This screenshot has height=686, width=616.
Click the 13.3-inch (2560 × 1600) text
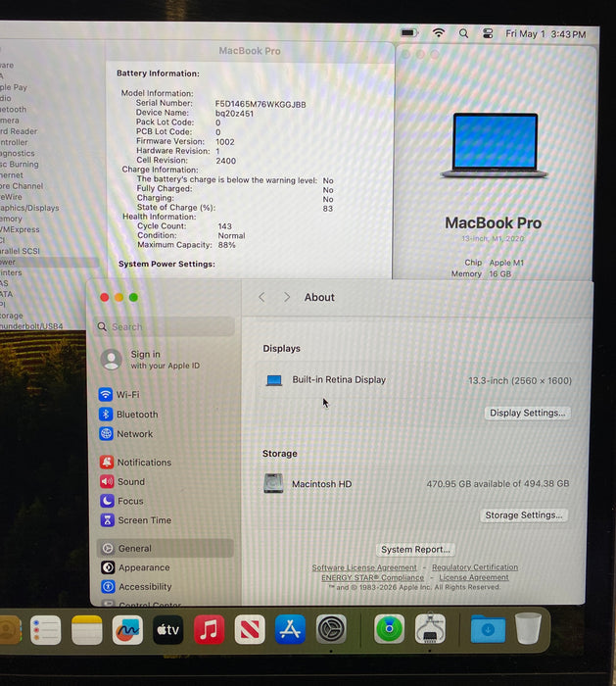[x=520, y=380]
